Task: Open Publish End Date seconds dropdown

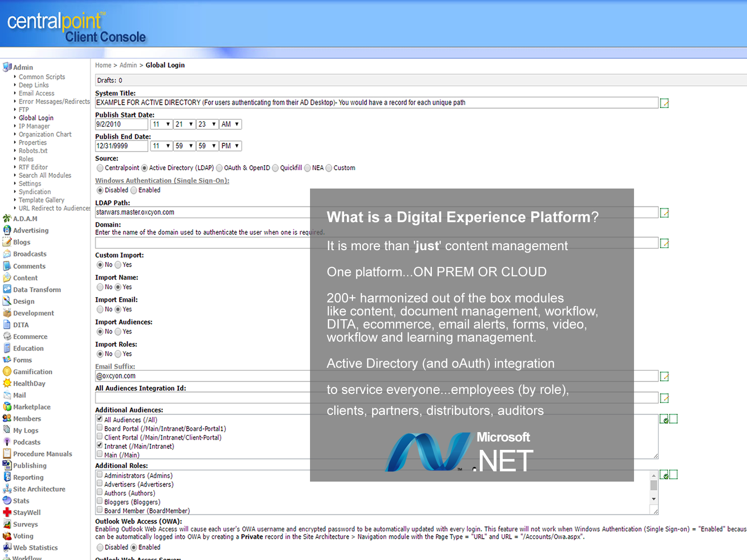Action: tap(207, 146)
